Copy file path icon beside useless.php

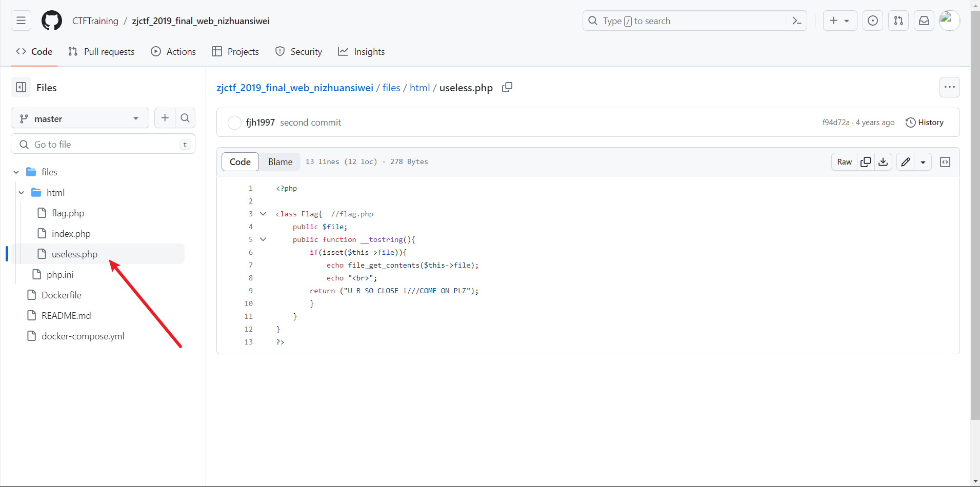507,87
